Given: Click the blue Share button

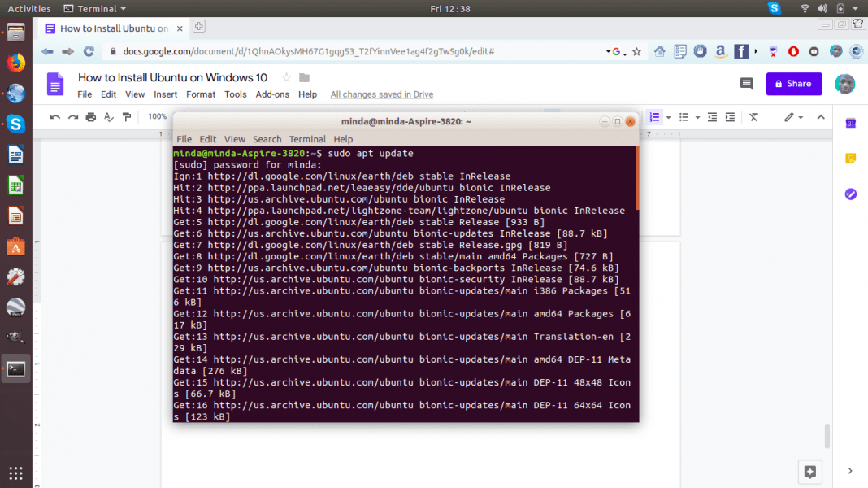Looking at the screenshot, I should point(794,83).
